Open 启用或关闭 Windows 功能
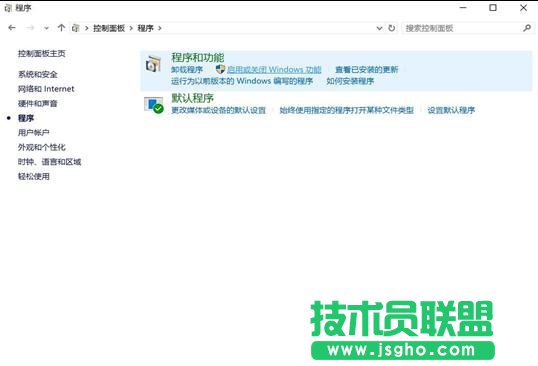 click(274, 70)
